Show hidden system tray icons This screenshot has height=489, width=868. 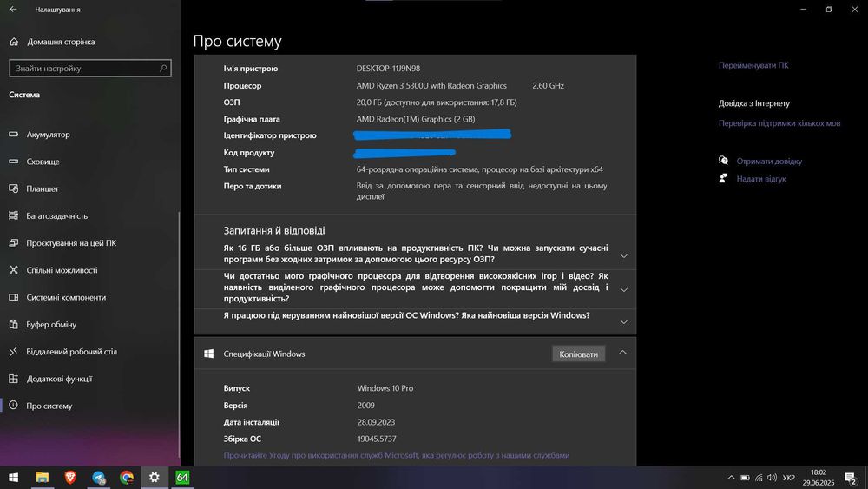coord(731,478)
